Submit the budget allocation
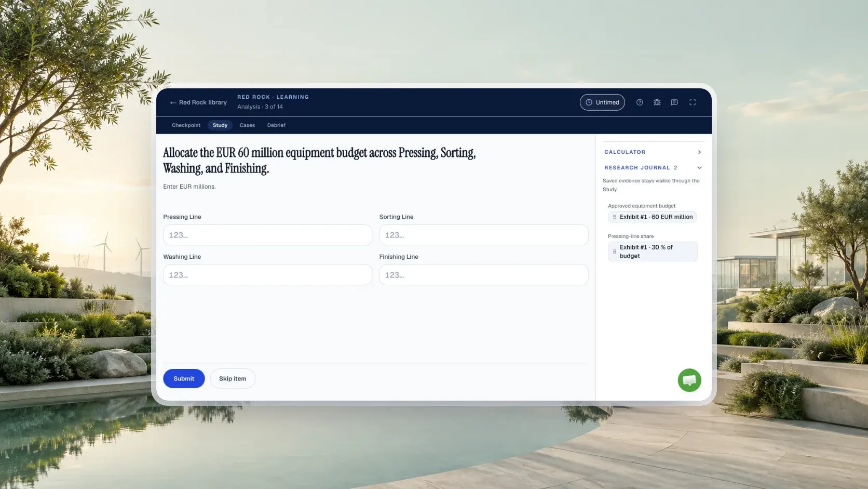 (184, 378)
